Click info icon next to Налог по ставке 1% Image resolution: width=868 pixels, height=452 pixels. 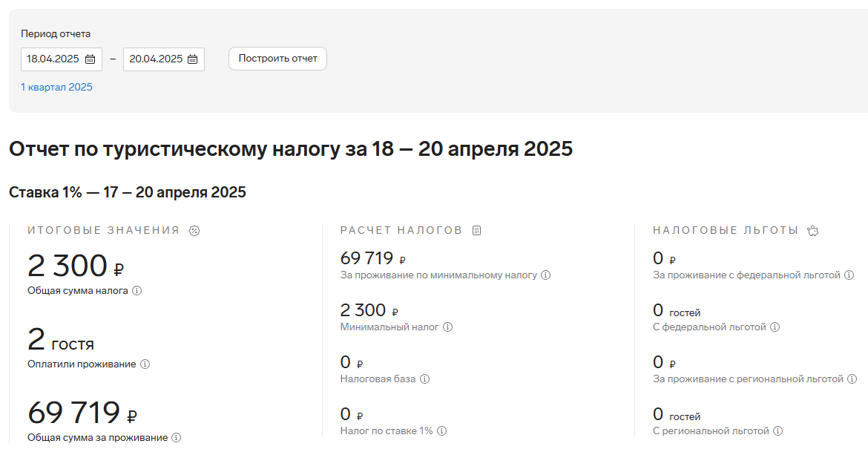[441, 431]
